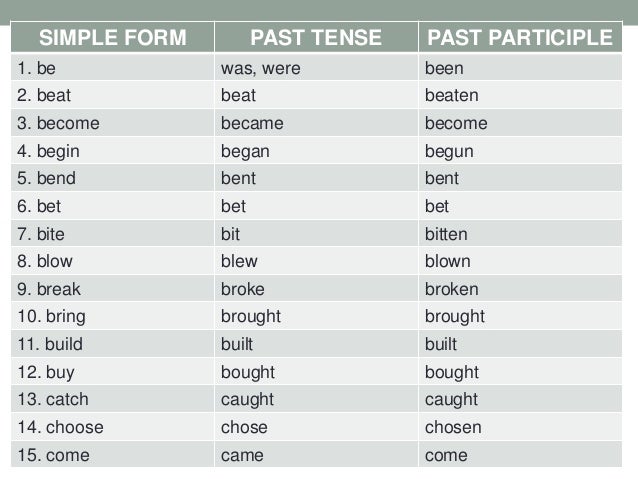Select the '10. bring' cell
This screenshot has width=638, height=479.
(x=113, y=316)
